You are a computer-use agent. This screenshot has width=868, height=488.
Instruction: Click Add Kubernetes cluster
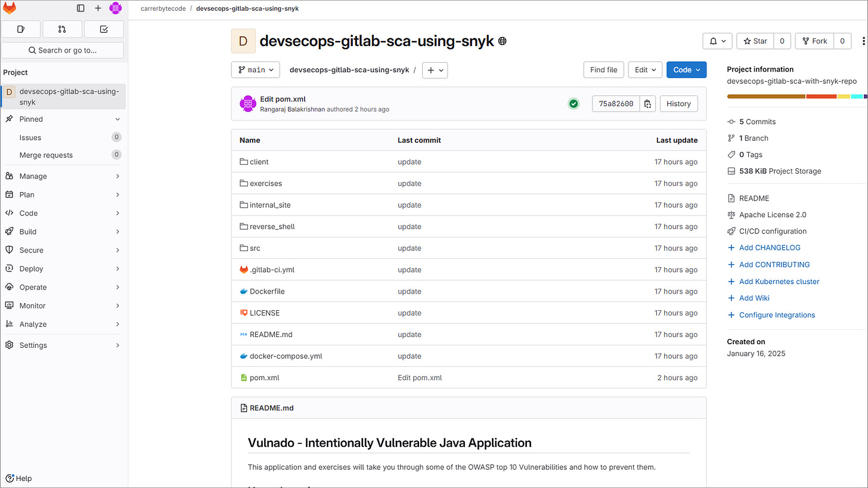779,282
